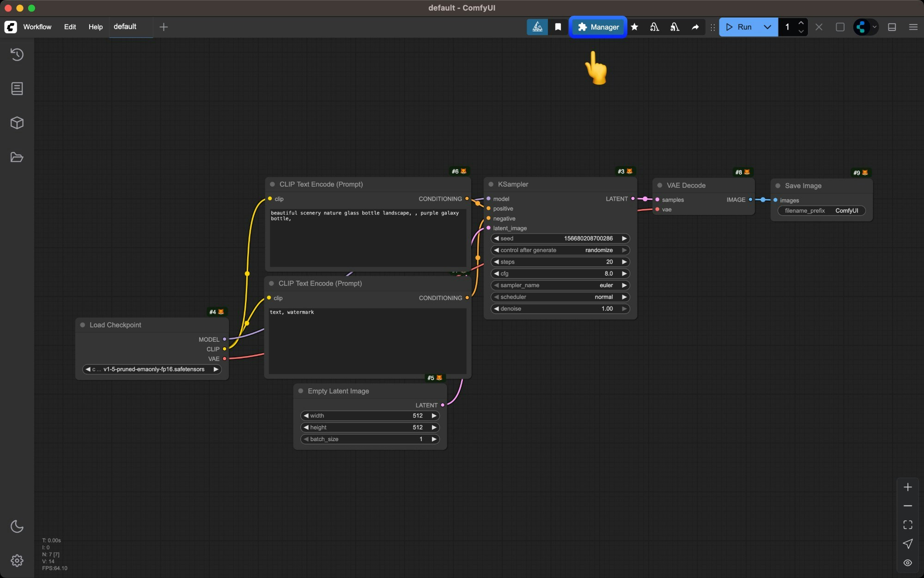The height and width of the screenshot is (578, 924).
Task: Toggle dark mode with the moon icon
Action: [x=17, y=526]
